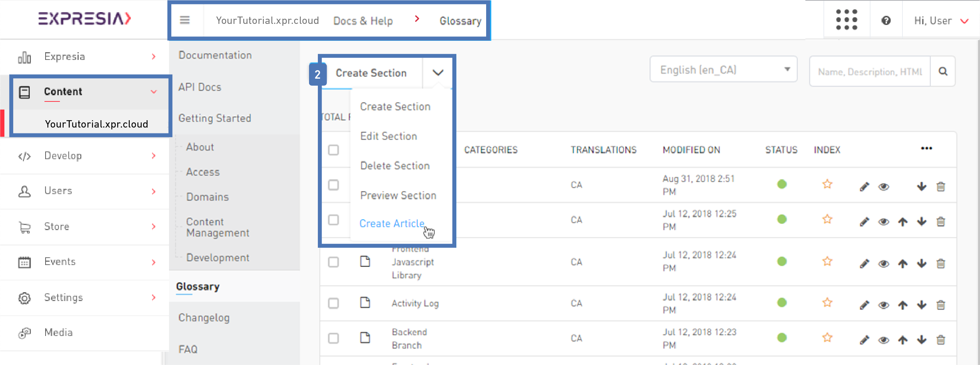Toggle the select-all header checkbox

click(x=333, y=150)
